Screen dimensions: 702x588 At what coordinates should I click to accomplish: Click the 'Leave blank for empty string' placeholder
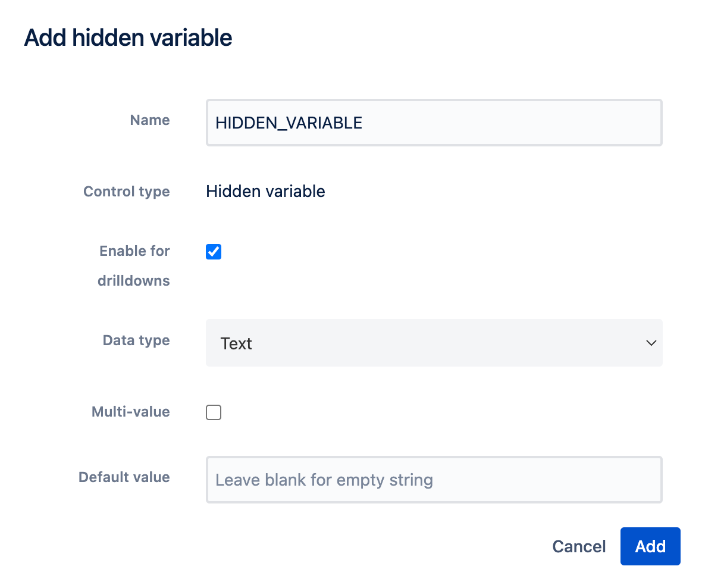(324, 480)
